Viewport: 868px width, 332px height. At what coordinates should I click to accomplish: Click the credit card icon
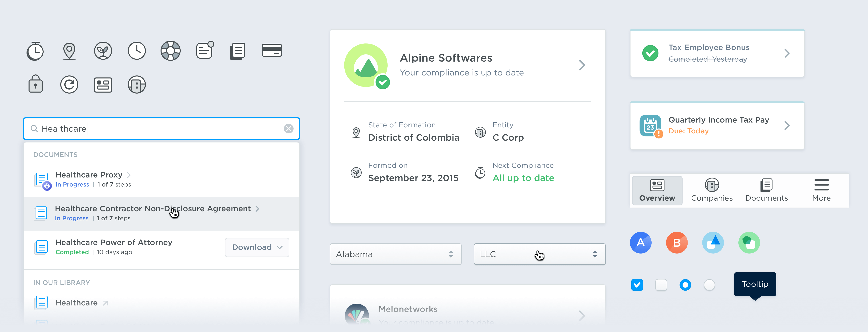click(272, 51)
